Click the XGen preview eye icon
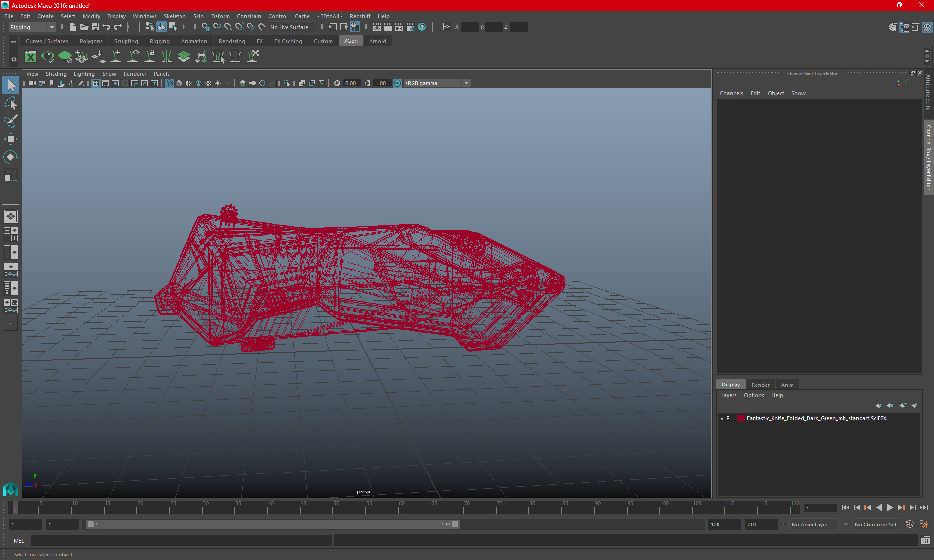Image resolution: width=934 pixels, height=560 pixels. (48, 57)
